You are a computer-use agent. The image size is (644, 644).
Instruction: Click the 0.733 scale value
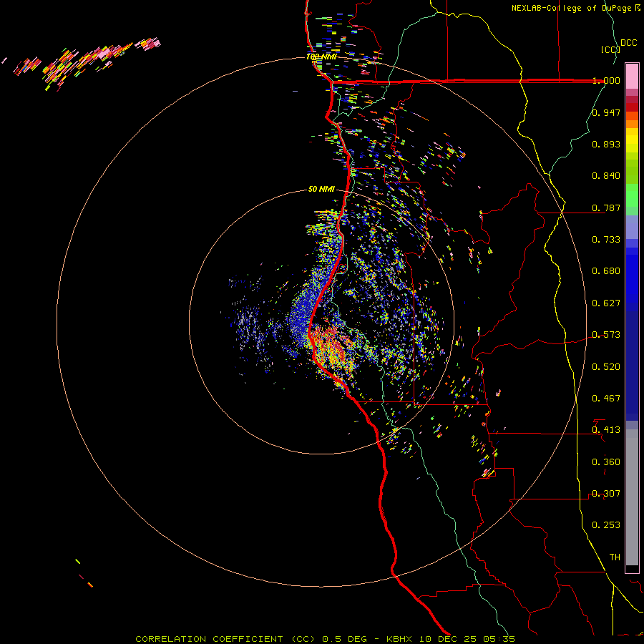pyautogui.click(x=606, y=240)
